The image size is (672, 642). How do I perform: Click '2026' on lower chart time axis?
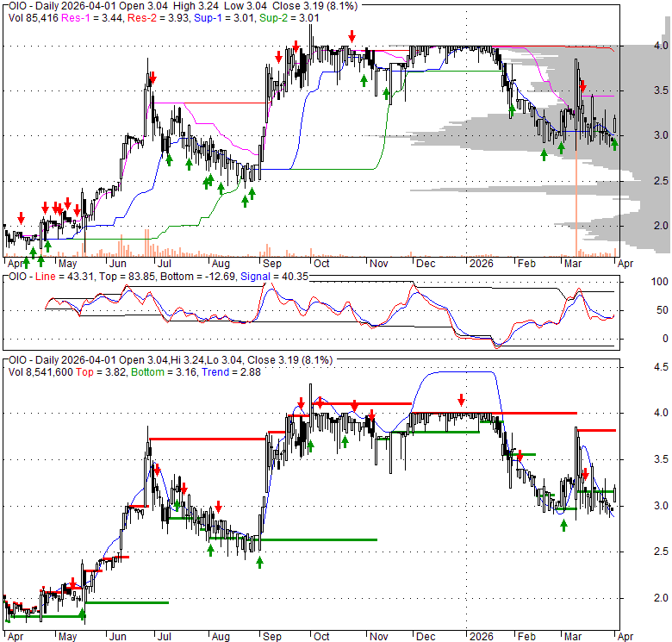pyautogui.click(x=482, y=637)
